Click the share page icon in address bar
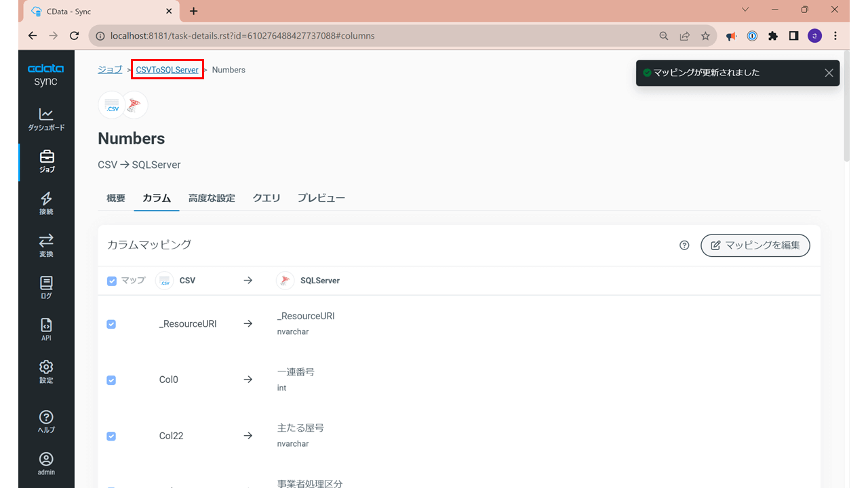 (x=685, y=36)
